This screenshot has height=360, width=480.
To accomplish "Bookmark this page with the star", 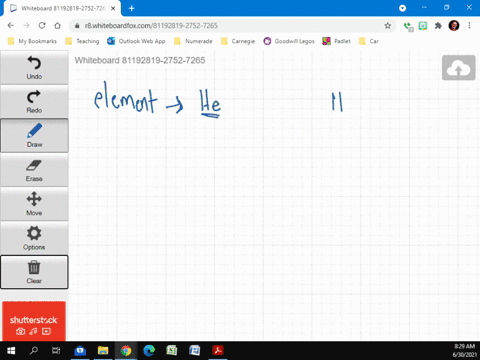I will [x=387, y=26].
